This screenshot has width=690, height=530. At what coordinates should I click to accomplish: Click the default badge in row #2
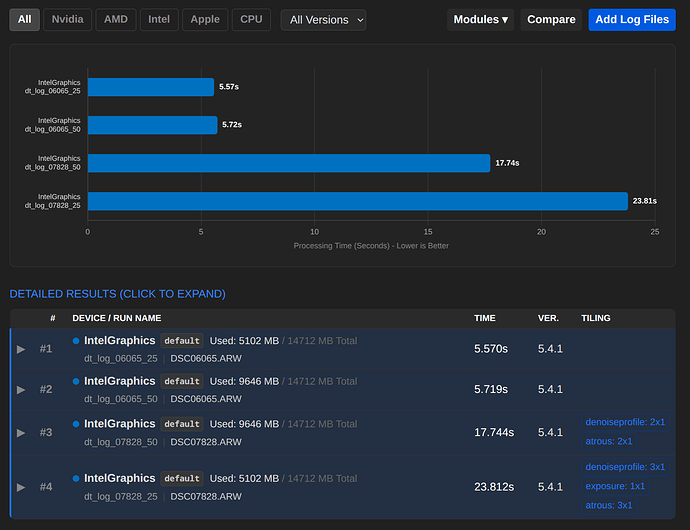click(182, 381)
